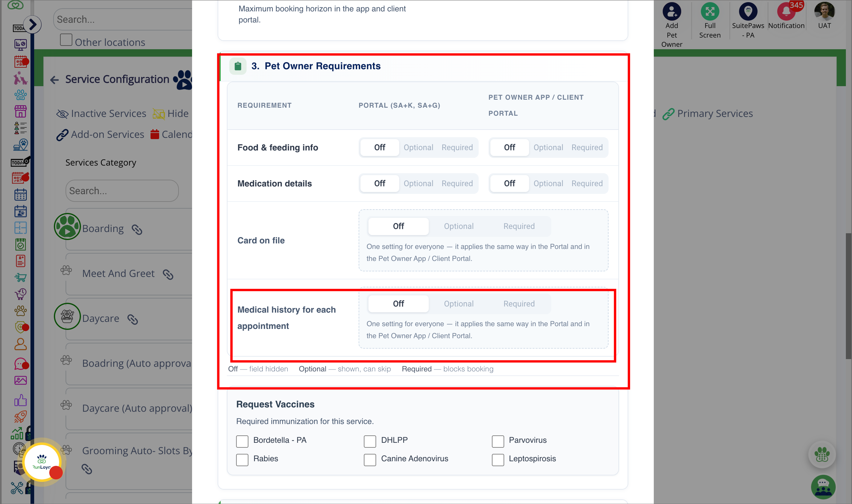
Task: Click the top Search field
Action: (123, 19)
